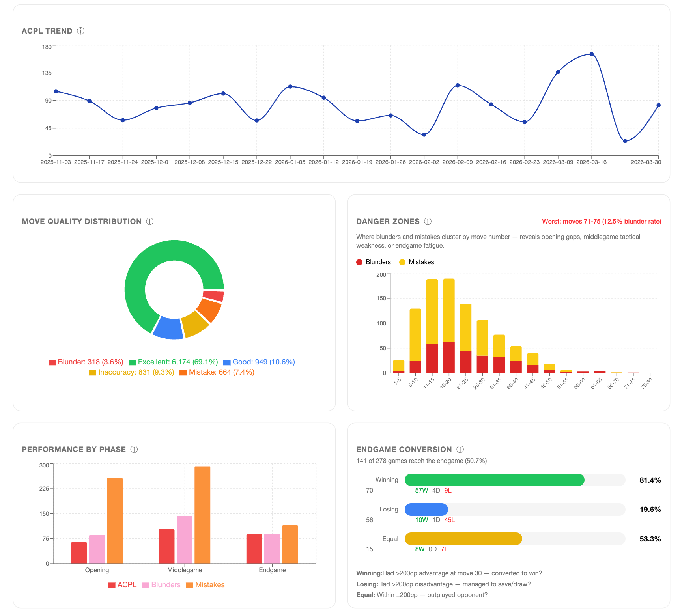
Task: Click the info icon beside ACPL Trend
Action: (80, 31)
